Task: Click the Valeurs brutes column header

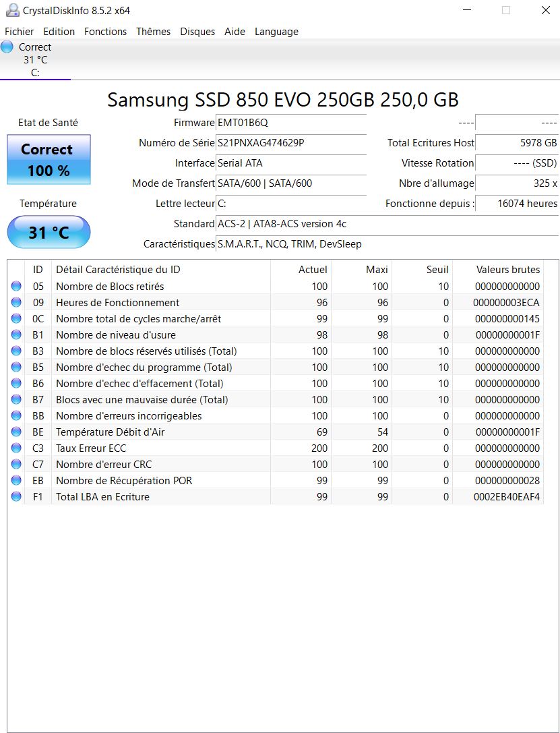Action: (x=507, y=270)
